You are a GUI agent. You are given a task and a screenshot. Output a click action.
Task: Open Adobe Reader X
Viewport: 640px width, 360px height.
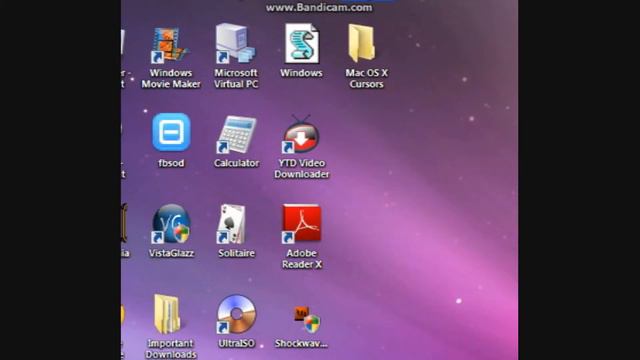click(301, 224)
